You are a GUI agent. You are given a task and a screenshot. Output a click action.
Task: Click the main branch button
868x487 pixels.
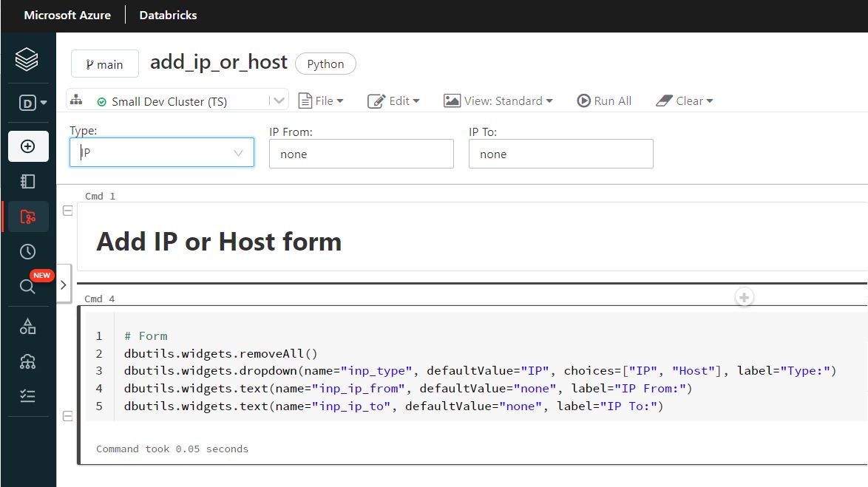tap(105, 64)
